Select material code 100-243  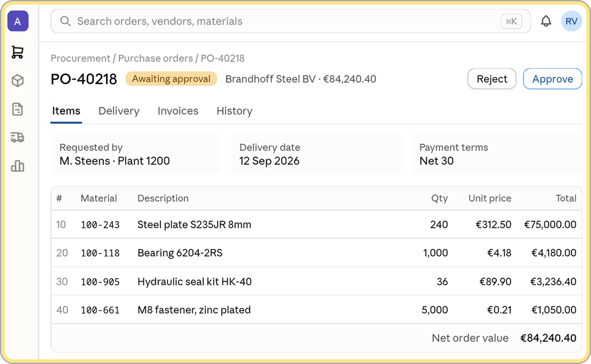click(x=100, y=225)
